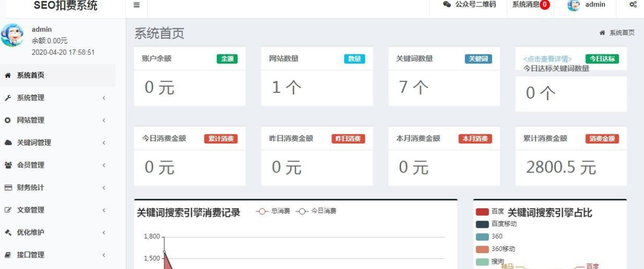Click the users icon beside 会员管理

pos(8,166)
